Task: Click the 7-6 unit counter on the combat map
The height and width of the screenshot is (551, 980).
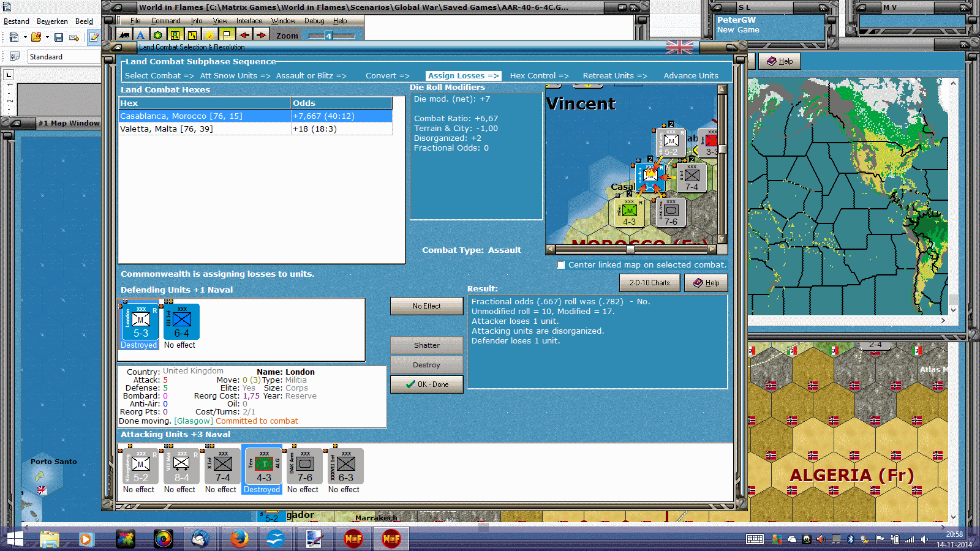Action: click(x=671, y=212)
